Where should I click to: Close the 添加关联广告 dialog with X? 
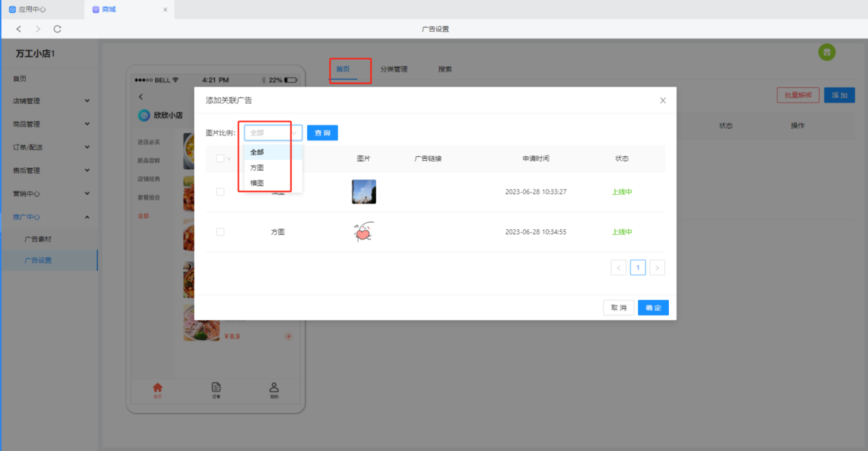pyautogui.click(x=663, y=101)
